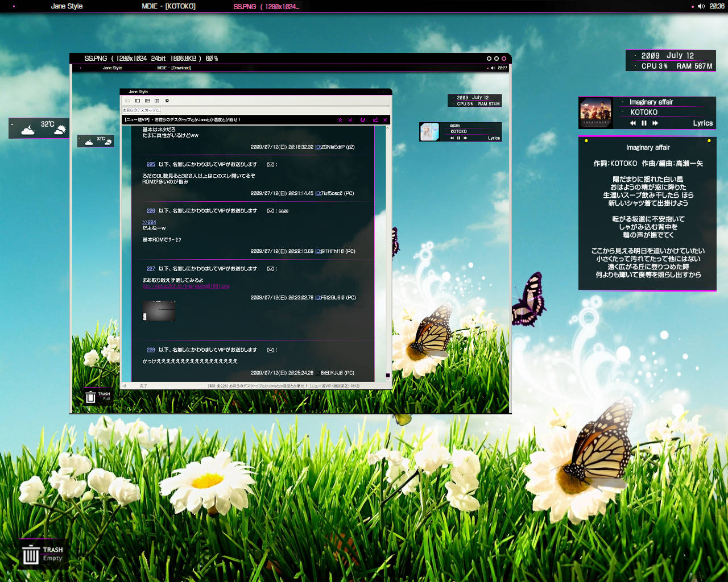Screen dimensions: 728x582
Task: Reload the thread with the refresh icon
Action: (x=362, y=120)
